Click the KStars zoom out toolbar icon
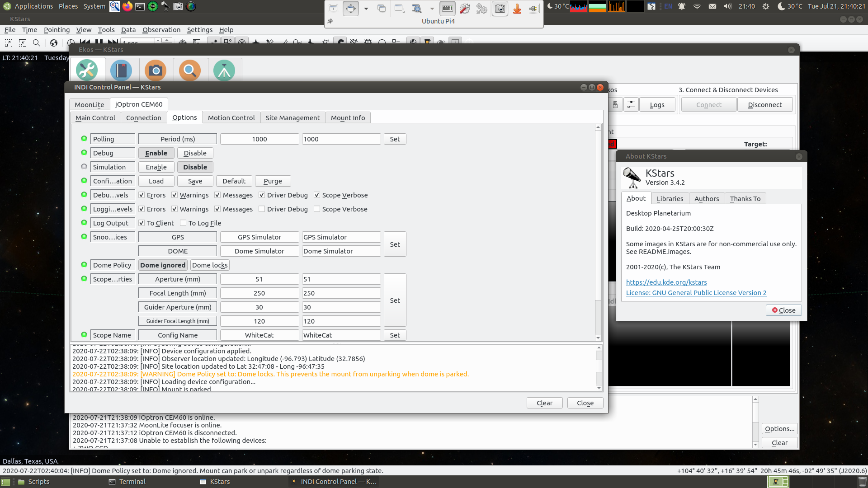868x488 pixels. pos(23,43)
